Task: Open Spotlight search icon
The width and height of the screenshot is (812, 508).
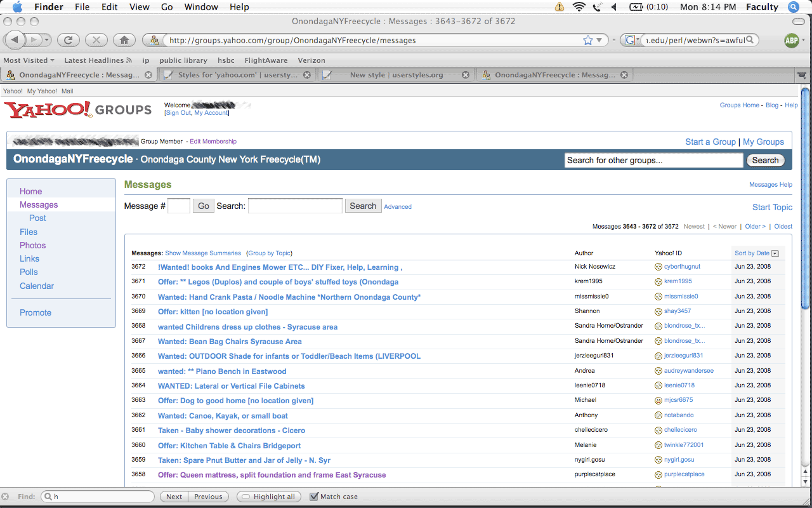Action: pos(793,7)
